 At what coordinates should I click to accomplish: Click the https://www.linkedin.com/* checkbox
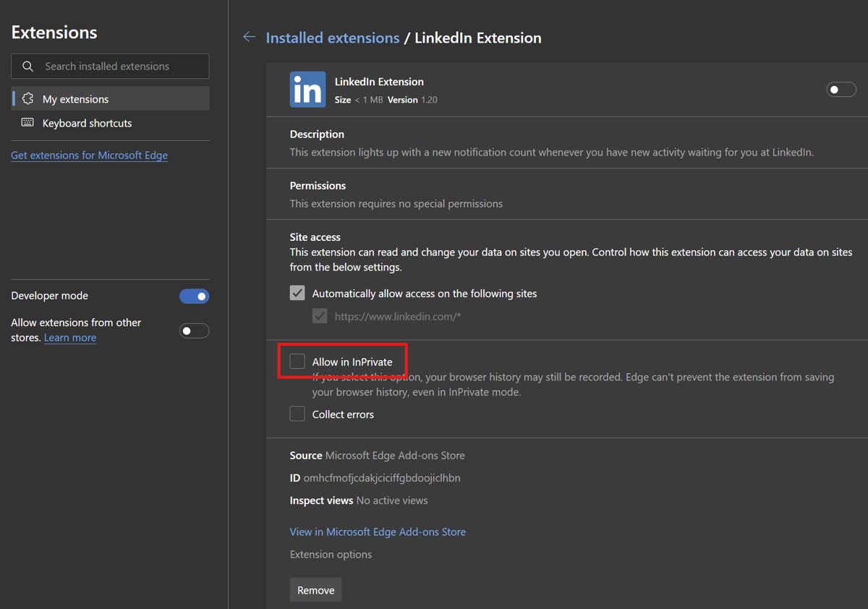point(320,316)
